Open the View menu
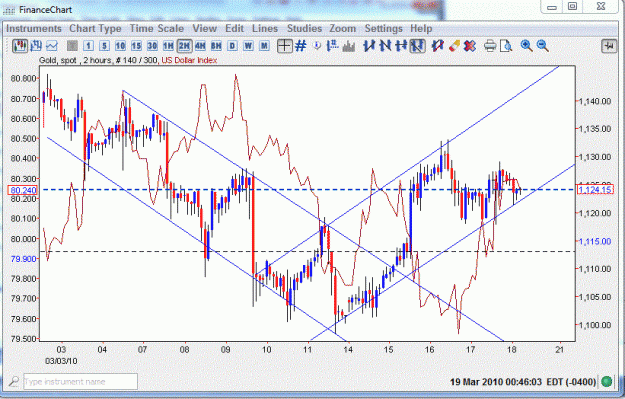Screen dimensions: 625x399 click(x=204, y=29)
